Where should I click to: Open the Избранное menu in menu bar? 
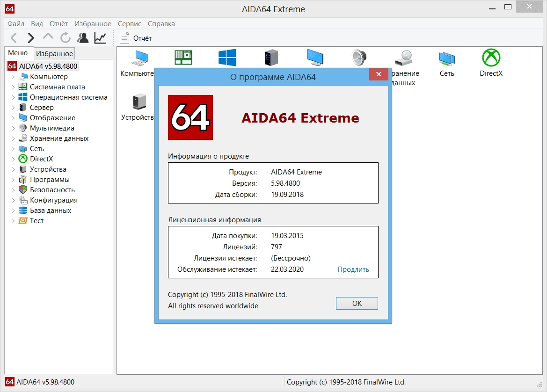point(93,24)
